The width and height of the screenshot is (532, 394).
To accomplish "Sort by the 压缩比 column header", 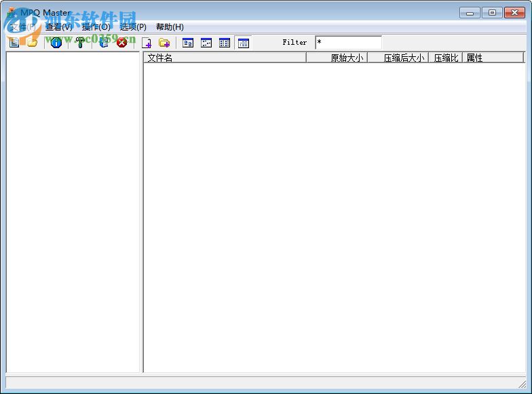I will point(445,58).
